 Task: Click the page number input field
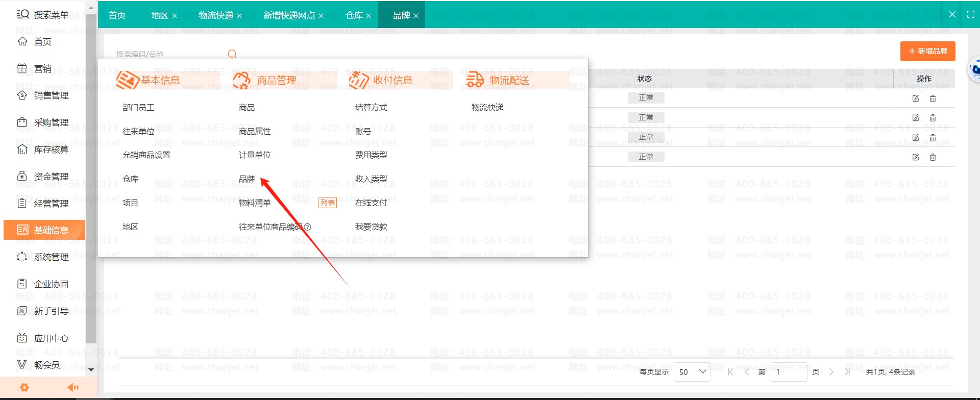pos(790,372)
